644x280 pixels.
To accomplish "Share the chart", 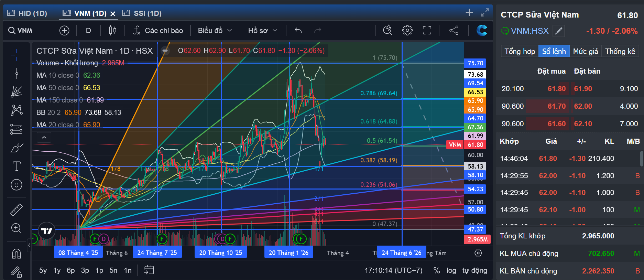I will (x=454, y=31).
